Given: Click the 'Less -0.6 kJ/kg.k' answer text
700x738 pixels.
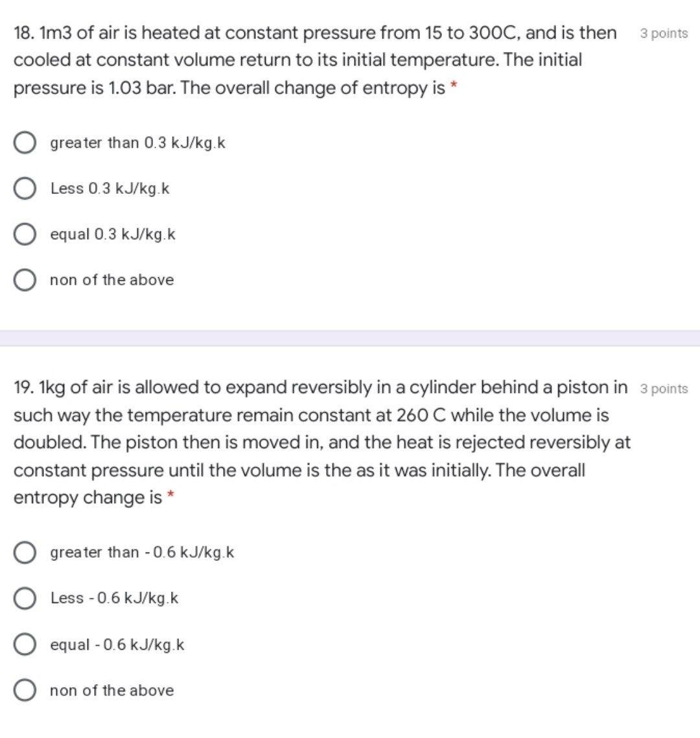Looking at the screenshot, I should [x=114, y=599].
